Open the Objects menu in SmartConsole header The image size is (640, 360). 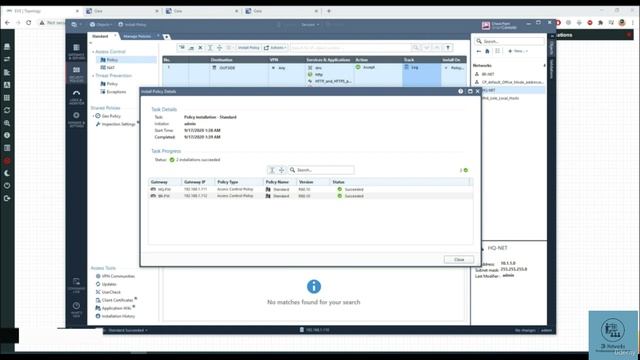101,24
